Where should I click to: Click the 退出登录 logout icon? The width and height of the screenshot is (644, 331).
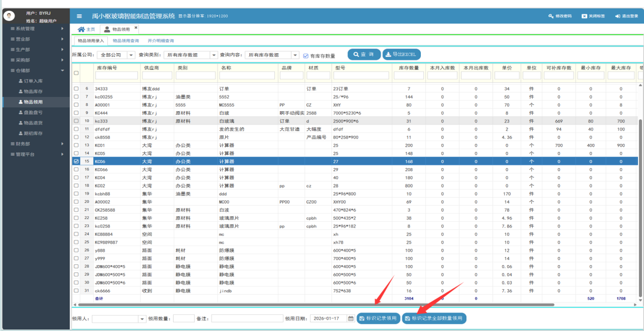click(x=617, y=16)
